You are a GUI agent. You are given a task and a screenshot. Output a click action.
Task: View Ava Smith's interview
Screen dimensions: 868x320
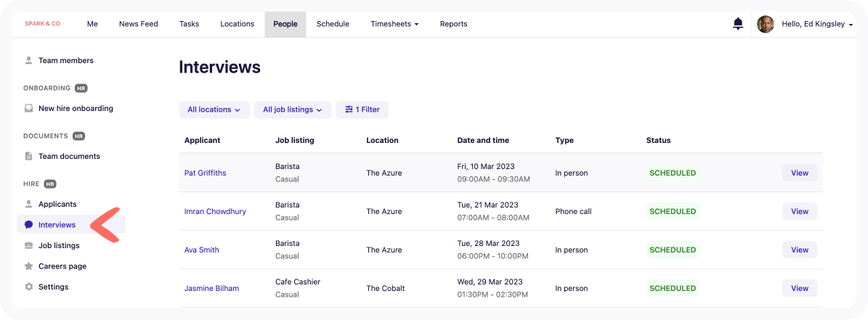(x=799, y=250)
